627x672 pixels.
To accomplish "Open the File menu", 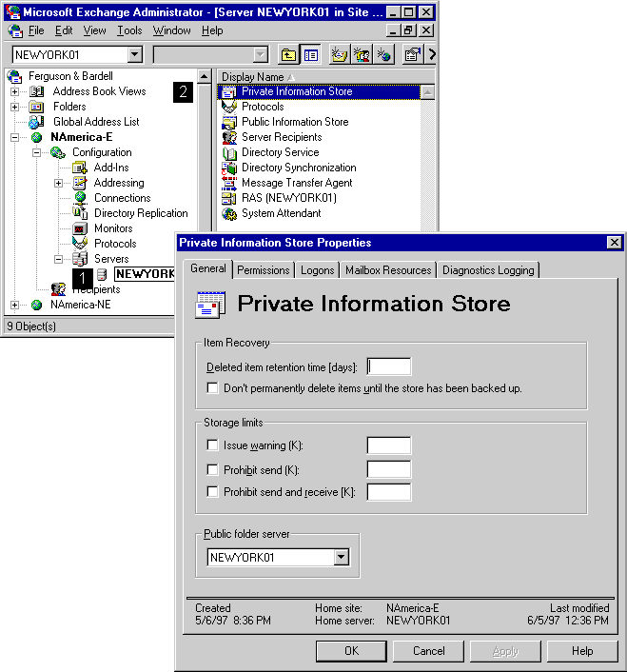I will [x=36, y=30].
